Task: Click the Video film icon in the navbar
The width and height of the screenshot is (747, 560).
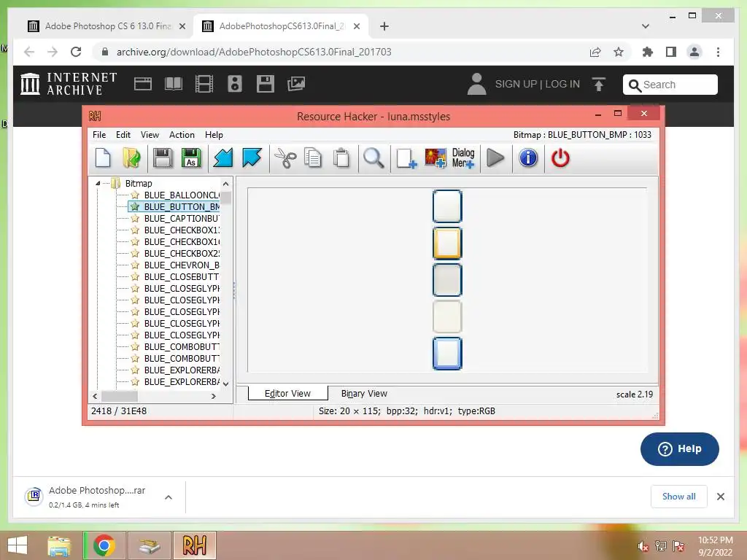Action: coord(204,84)
